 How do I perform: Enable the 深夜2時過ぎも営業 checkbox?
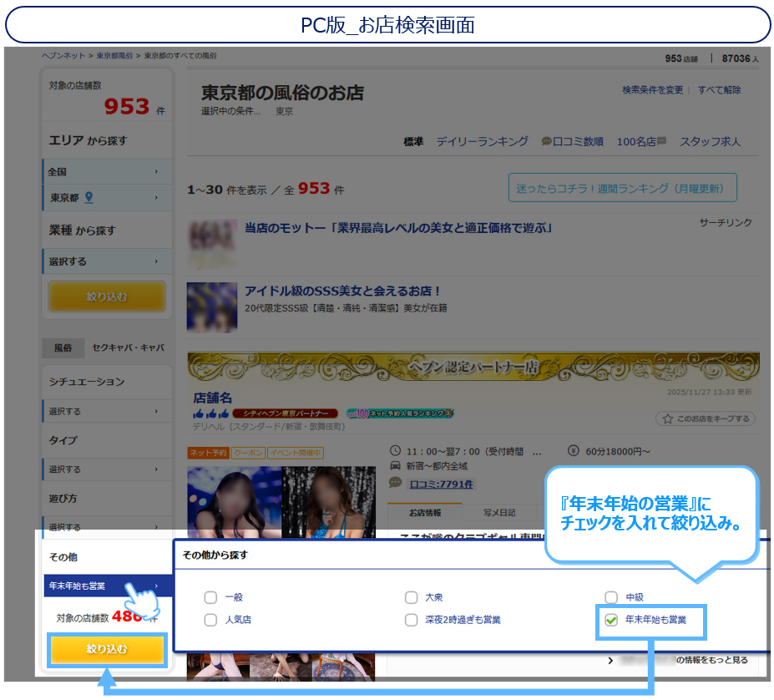[411, 620]
